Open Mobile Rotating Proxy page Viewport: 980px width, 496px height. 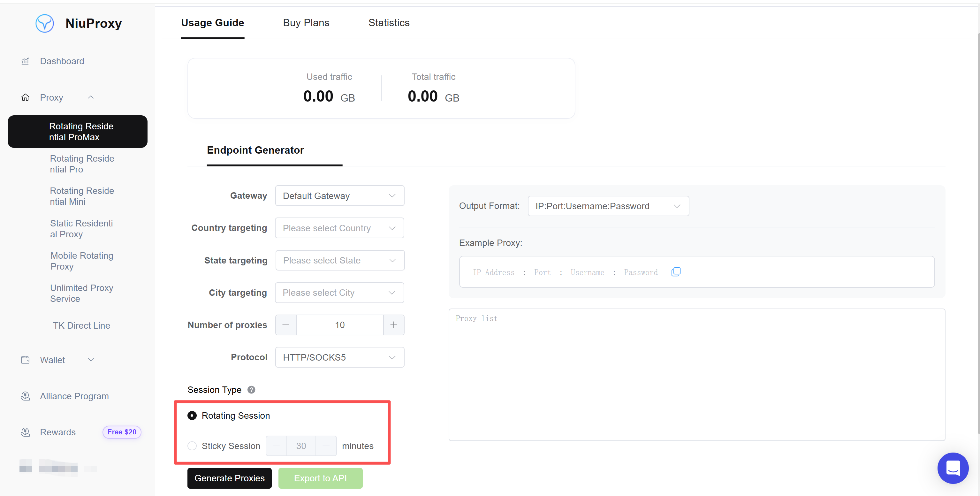[x=82, y=261]
